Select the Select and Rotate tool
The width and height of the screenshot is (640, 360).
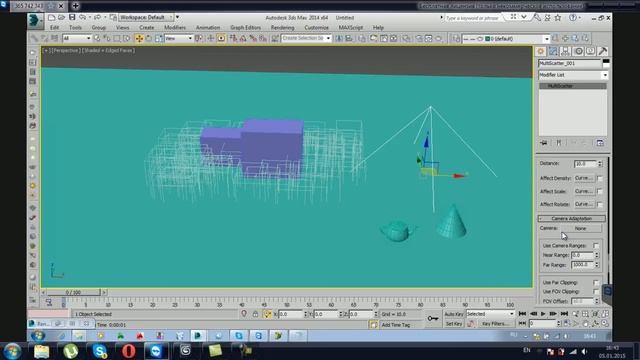(149, 38)
